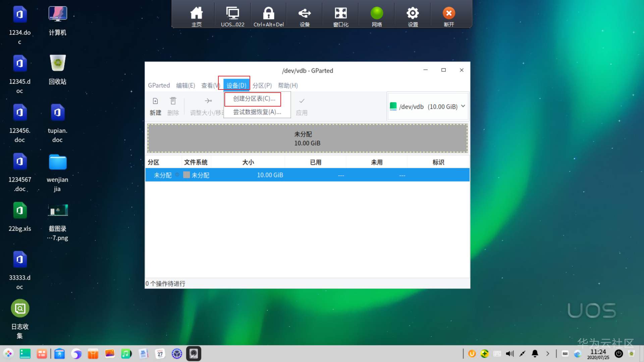Viewport: 644px width, 362px height.
Task: Open the terminal in the taskbar
Action: pos(25,354)
